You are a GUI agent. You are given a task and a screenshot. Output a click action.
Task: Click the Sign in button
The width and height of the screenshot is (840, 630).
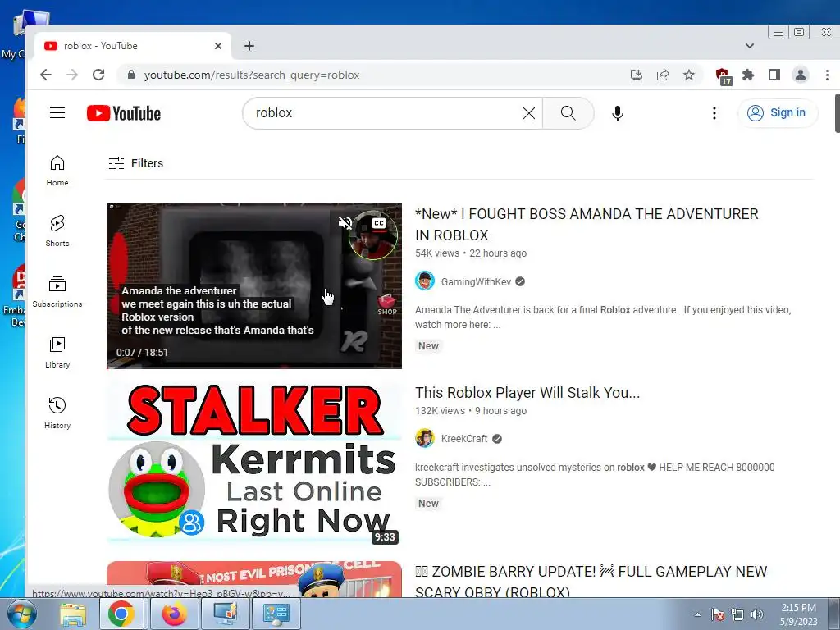click(x=778, y=113)
